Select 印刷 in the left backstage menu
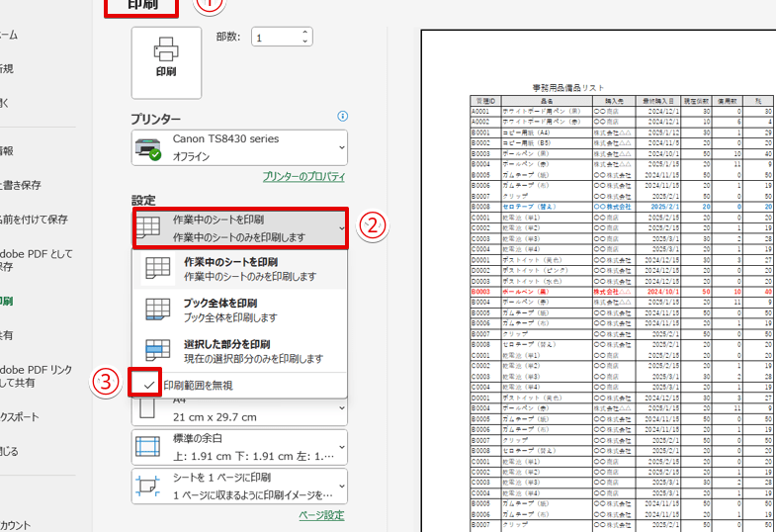The height and width of the screenshot is (532, 776). [x=6, y=302]
